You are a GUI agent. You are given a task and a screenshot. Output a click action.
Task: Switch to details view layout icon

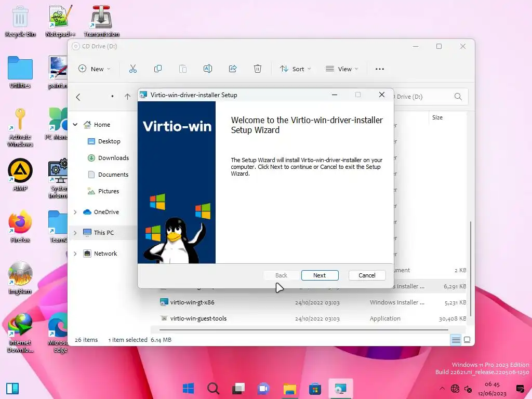pos(456,340)
